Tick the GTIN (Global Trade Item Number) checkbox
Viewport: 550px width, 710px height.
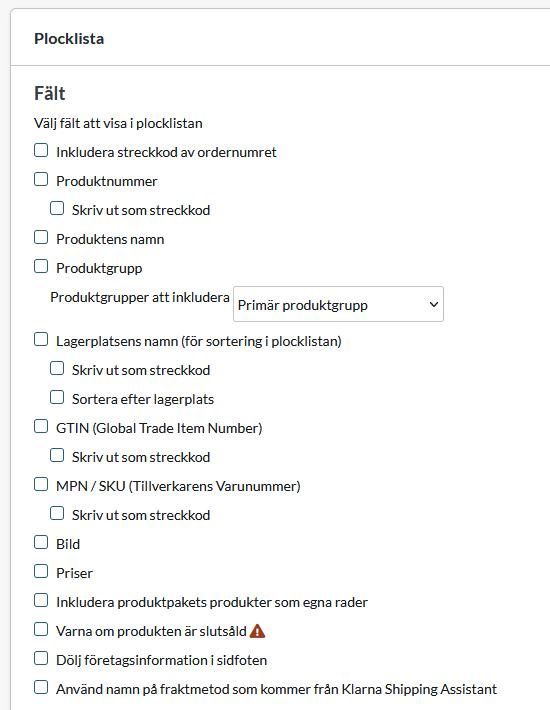(x=41, y=426)
